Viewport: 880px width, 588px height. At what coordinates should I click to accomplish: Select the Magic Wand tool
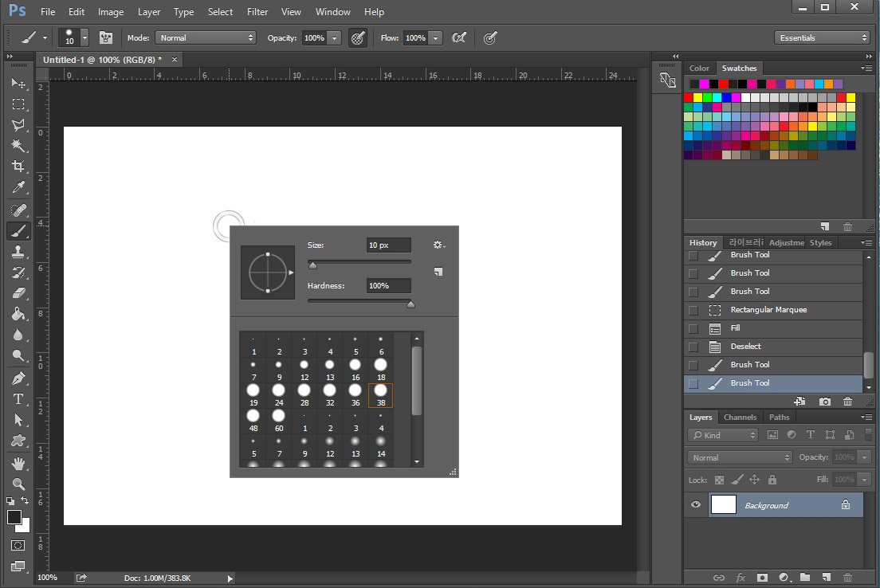[18, 146]
